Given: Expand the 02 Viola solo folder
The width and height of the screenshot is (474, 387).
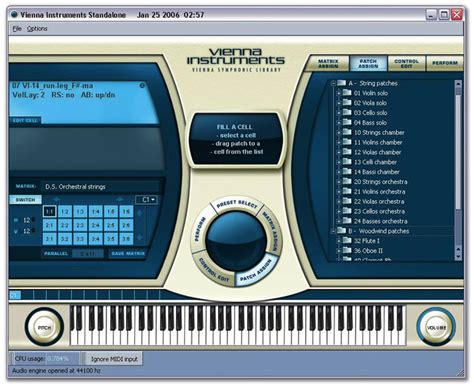Looking at the screenshot, I should [x=339, y=103].
